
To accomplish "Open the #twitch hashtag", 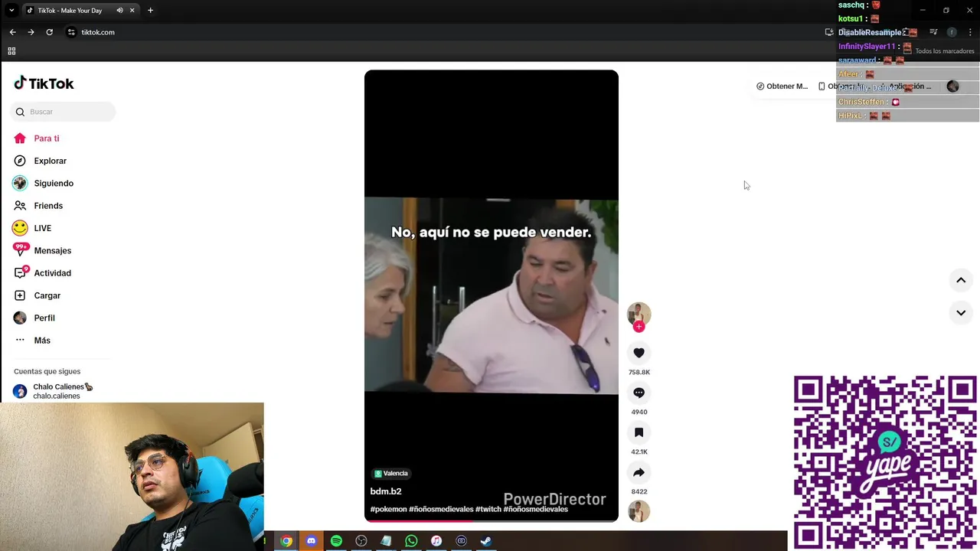I will pos(488,509).
